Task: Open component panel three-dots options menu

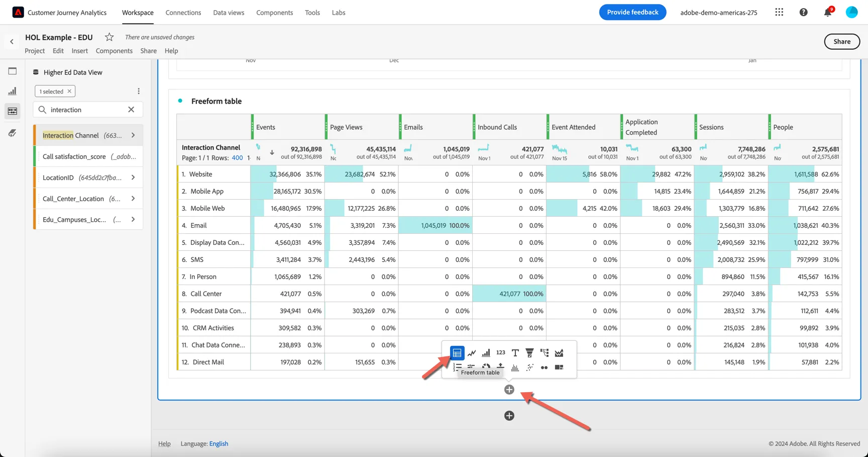Action: click(139, 91)
